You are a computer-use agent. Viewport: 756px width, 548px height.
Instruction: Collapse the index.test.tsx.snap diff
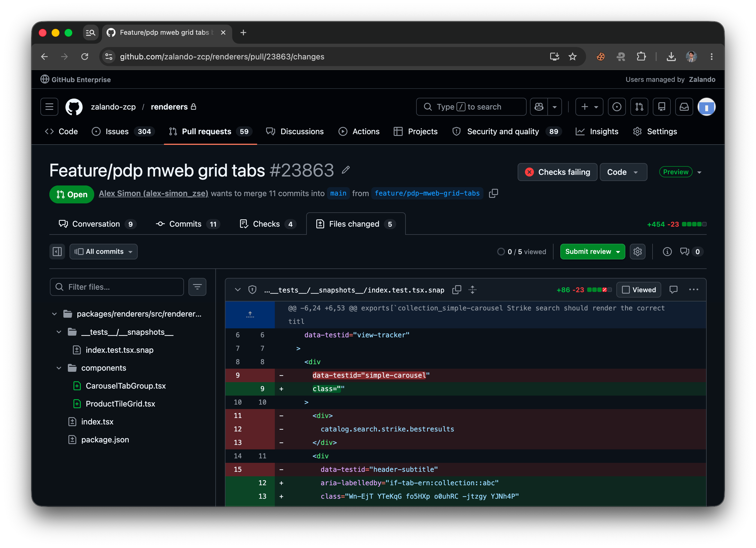pos(238,290)
